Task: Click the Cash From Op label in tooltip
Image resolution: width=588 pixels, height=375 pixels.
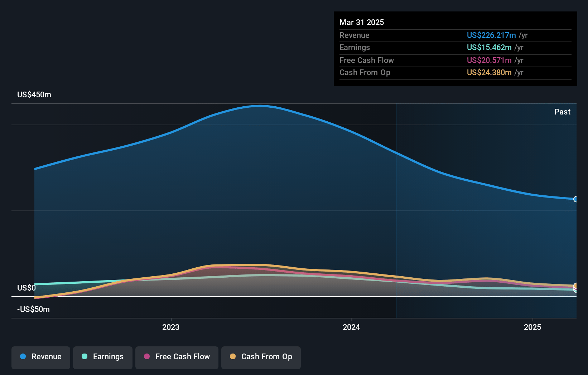Action: tap(365, 72)
